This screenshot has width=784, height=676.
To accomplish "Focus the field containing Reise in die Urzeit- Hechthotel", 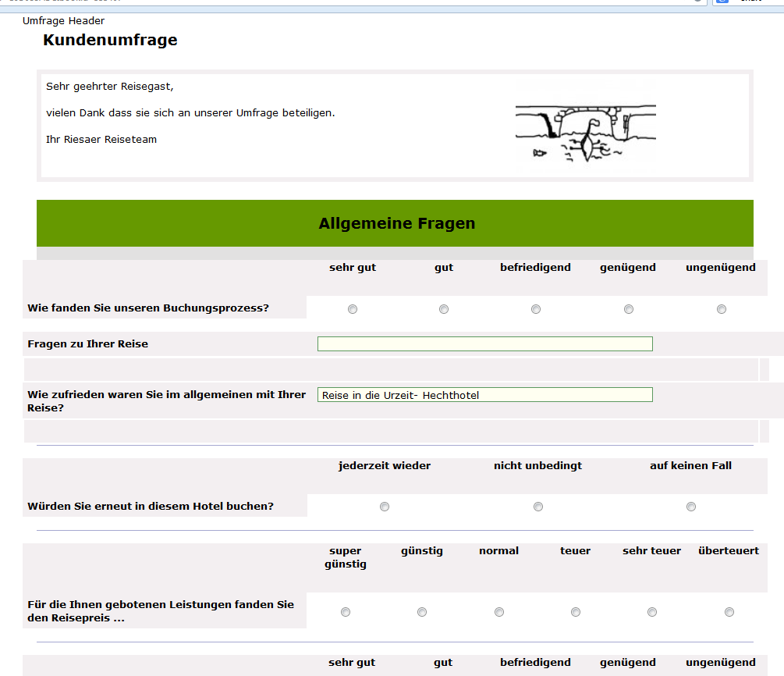I will (484, 395).
